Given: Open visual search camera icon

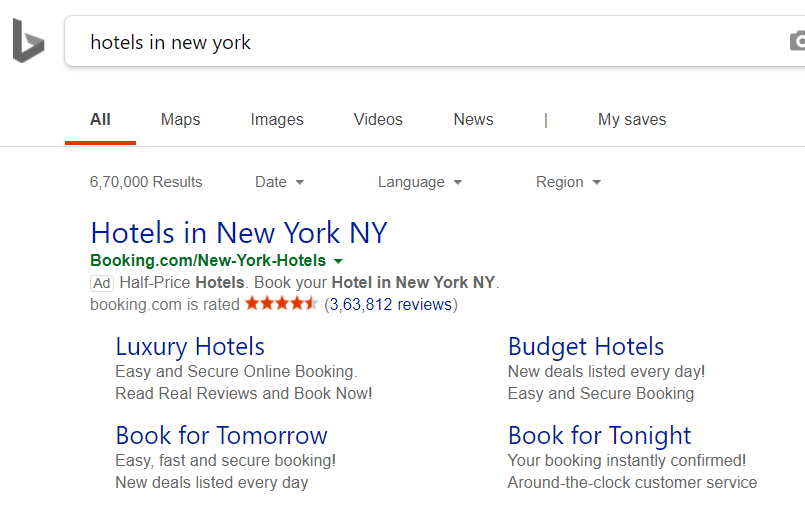Looking at the screenshot, I should (797, 41).
